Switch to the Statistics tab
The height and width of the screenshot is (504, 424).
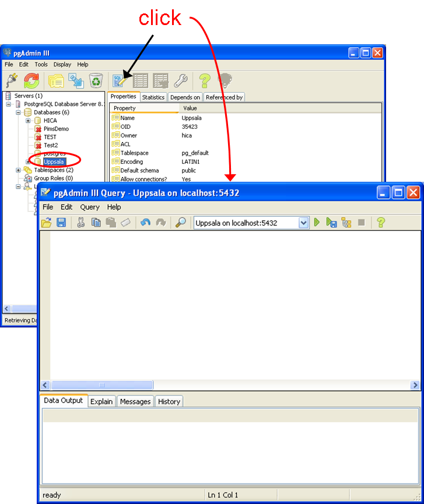coord(153,97)
